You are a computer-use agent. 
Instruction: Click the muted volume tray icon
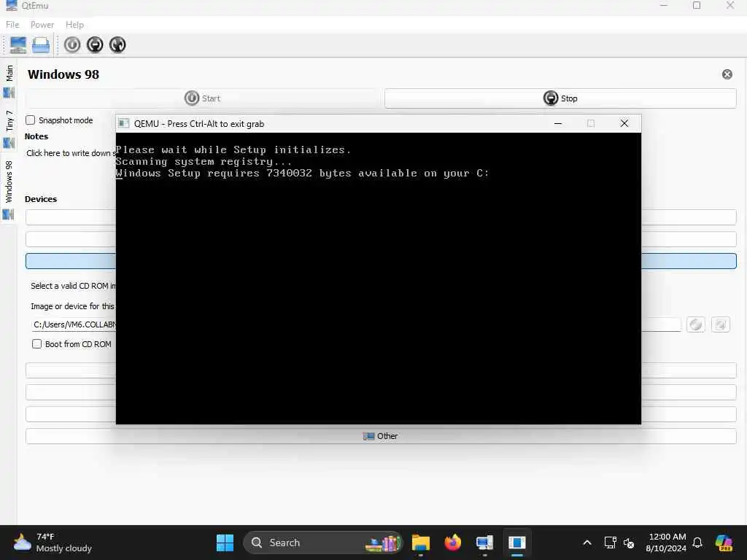coord(629,542)
